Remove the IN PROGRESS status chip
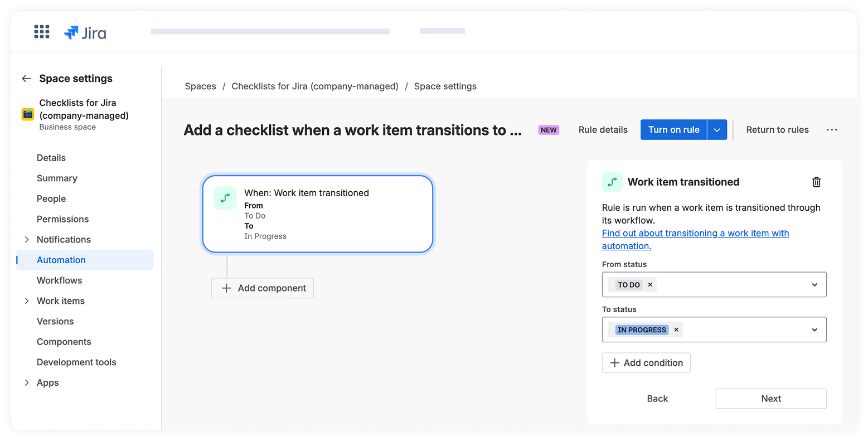868x441 pixels. coord(676,330)
